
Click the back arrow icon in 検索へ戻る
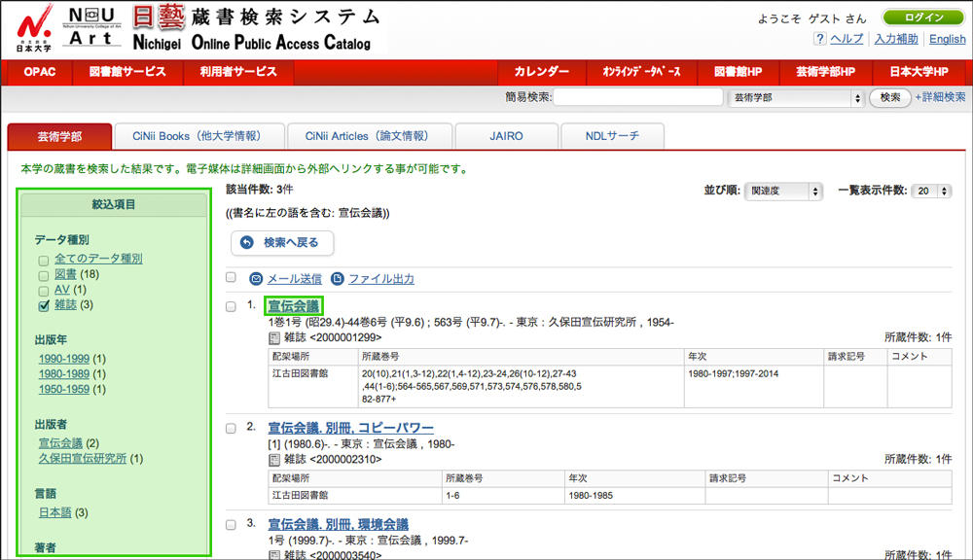[247, 243]
